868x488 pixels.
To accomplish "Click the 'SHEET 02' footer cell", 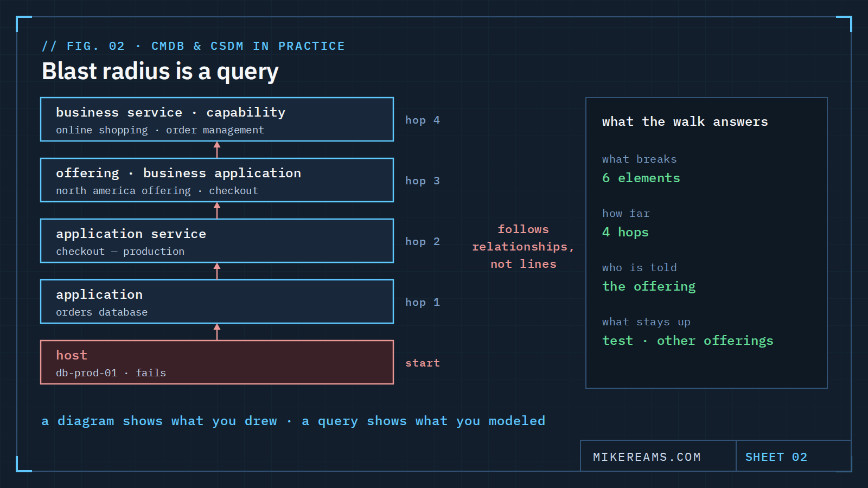I will click(x=794, y=455).
